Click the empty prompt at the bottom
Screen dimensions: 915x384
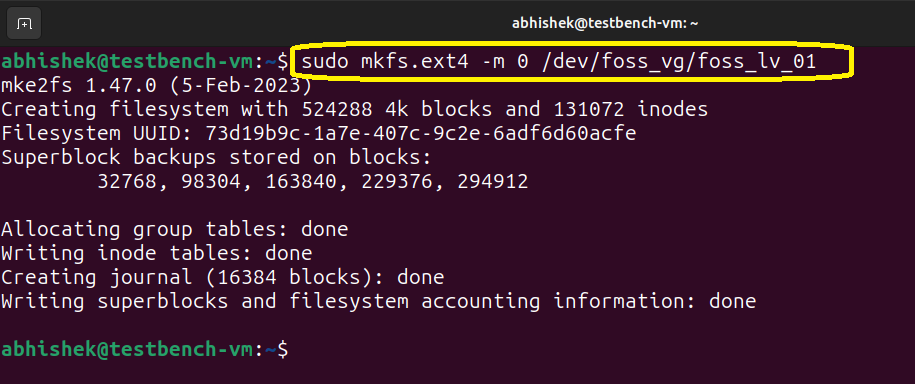tap(144, 349)
